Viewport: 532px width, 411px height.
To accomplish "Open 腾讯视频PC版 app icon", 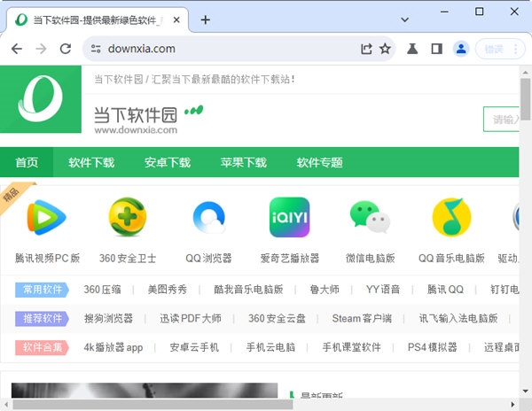I will (x=46, y=218).
